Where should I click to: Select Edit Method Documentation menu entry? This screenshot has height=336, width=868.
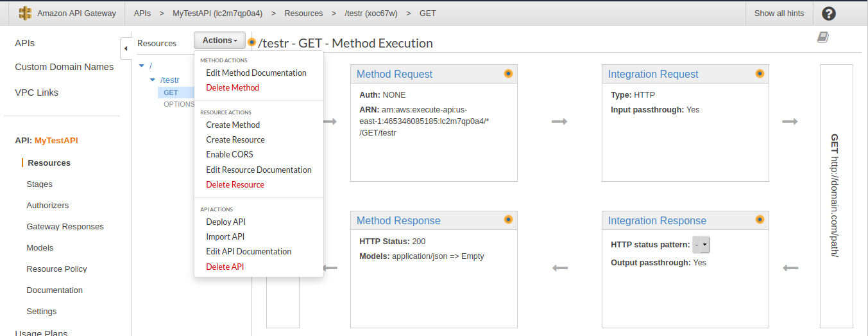(256, 73)
